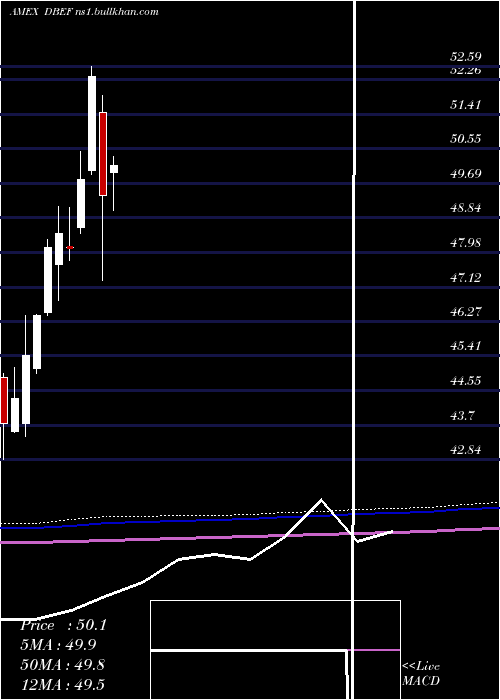Click the 48.84 price axis label
Screen dimensions: 500x700
[x=466, y=208]
